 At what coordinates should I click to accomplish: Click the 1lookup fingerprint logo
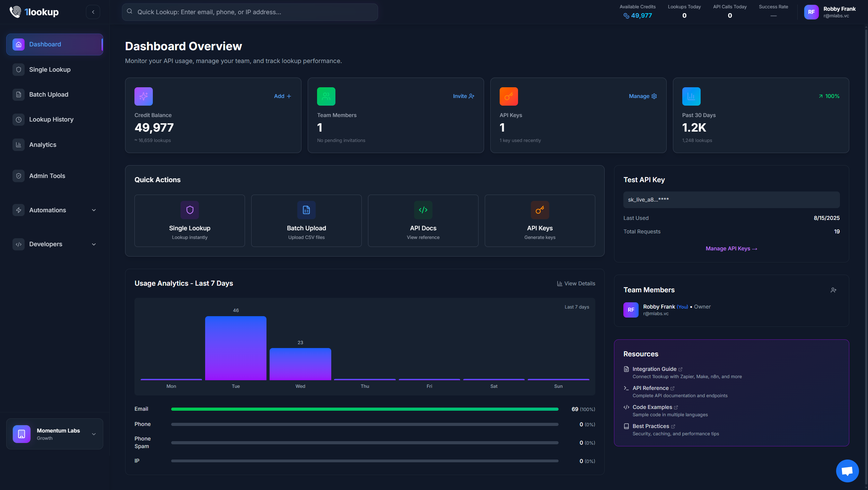pos(15,12)
